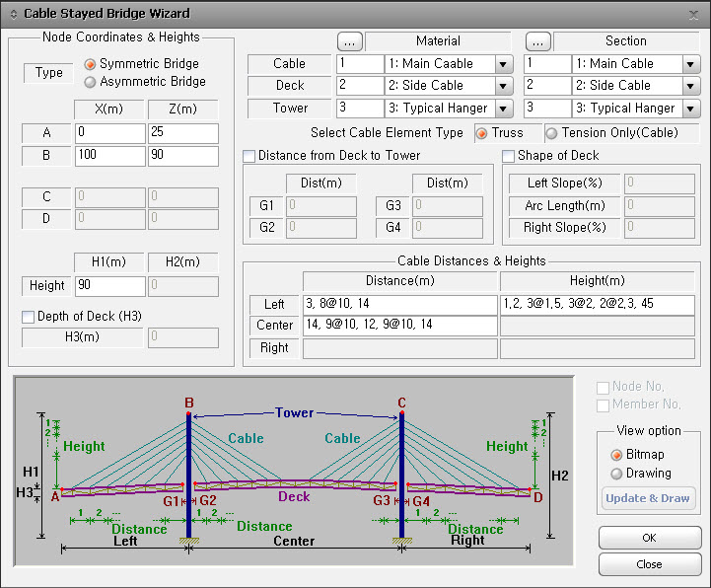Click the collapse arrows icon in title bar

tap(14, 14)
